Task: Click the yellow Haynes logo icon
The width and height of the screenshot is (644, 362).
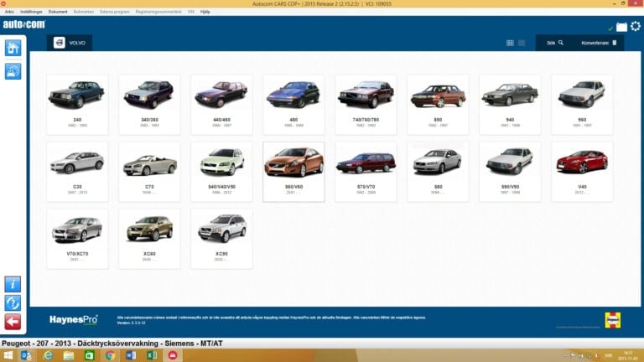Action: tap(613, 320)
